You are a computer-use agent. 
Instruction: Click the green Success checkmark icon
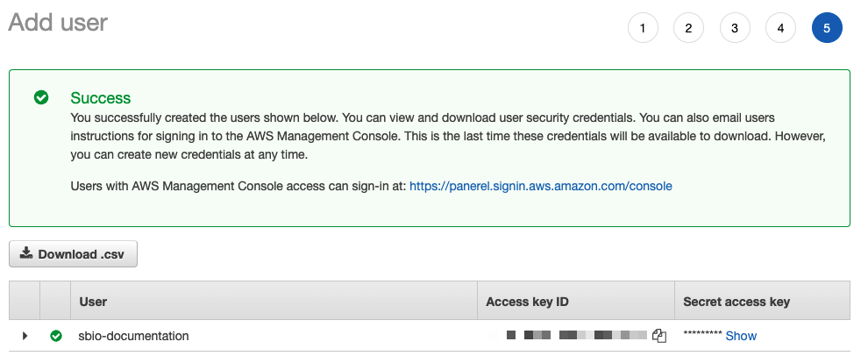click(x=41, y=97)
